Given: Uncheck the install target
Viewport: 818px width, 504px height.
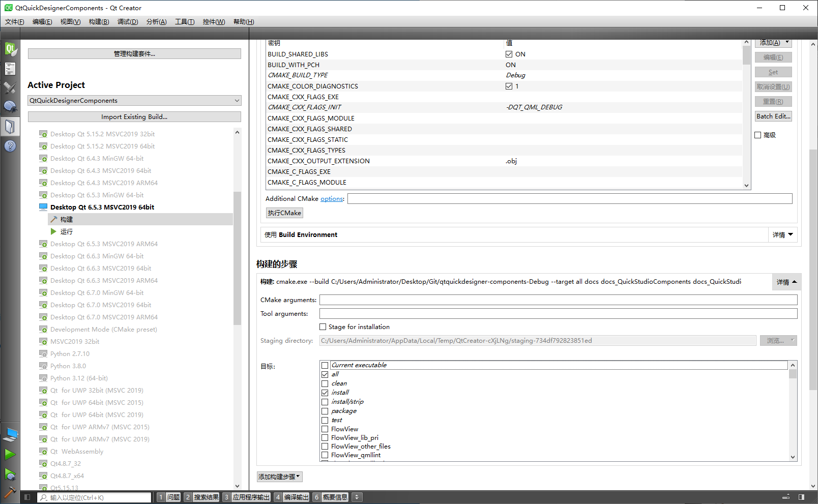Looking at the screenshot, I should pyautogui.click(x=325, y=393).
